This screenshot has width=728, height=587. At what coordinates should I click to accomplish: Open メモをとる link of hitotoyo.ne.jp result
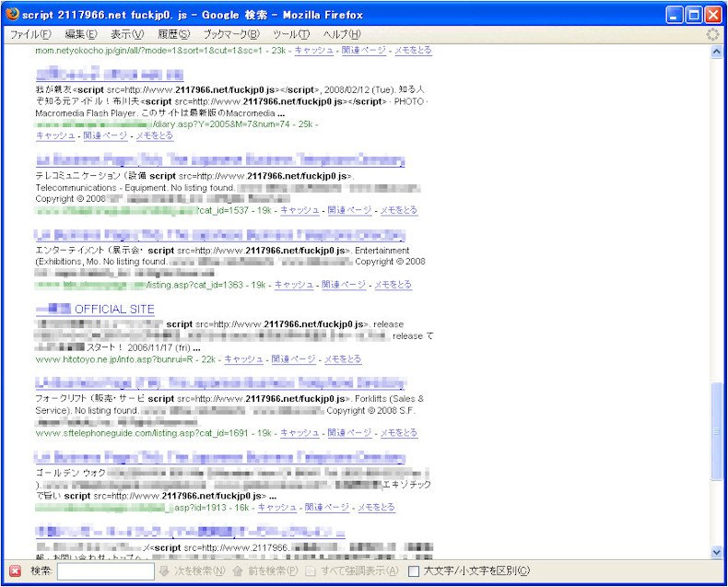click(343, 359)
